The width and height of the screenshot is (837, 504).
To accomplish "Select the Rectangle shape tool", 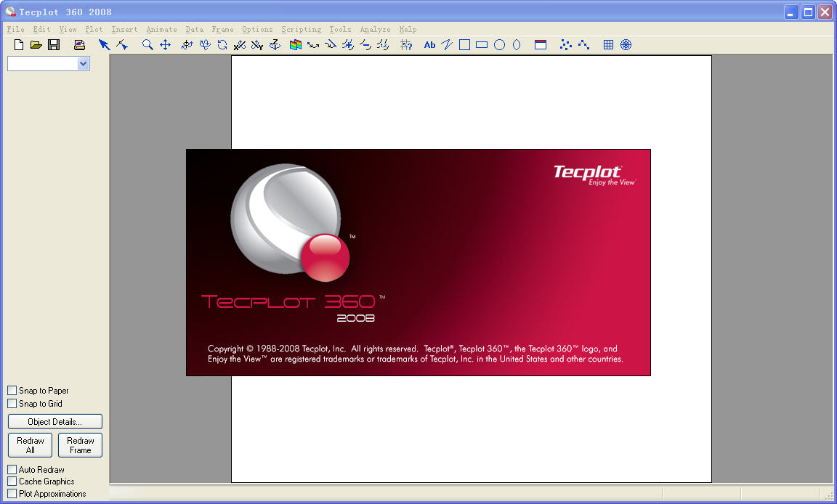I will [x=482, y=45].
